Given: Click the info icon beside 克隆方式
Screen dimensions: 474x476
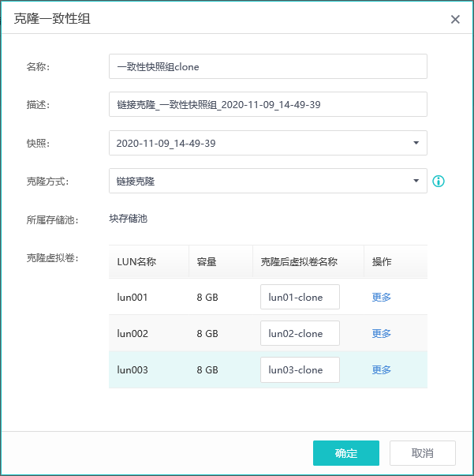Looking at the screenshot, I should pyautogui.click(x=439, y=181).
